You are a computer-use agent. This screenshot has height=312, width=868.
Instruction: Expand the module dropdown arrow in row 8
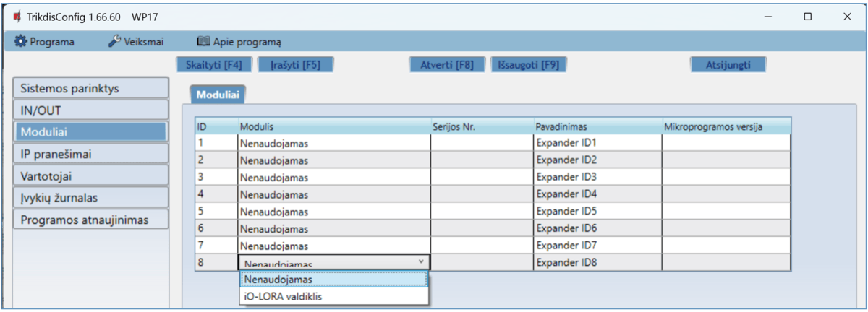(420, 262)
